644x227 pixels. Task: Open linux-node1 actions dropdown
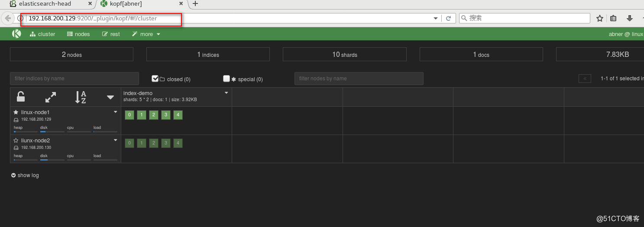[x=116, y=112]
